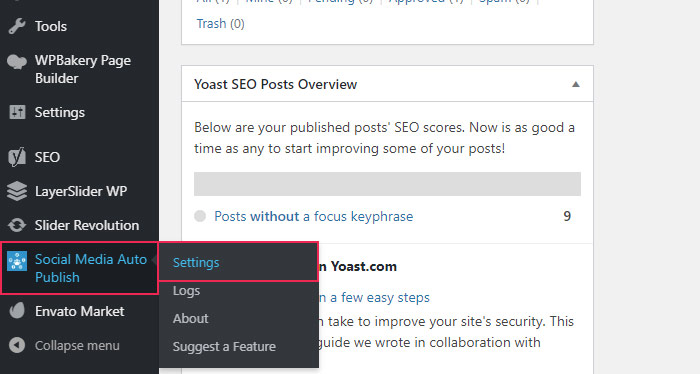This screenshot has height=374, width=700.
Task: Click the count 9 for keyphrase posts
Action: click(567, 216)
